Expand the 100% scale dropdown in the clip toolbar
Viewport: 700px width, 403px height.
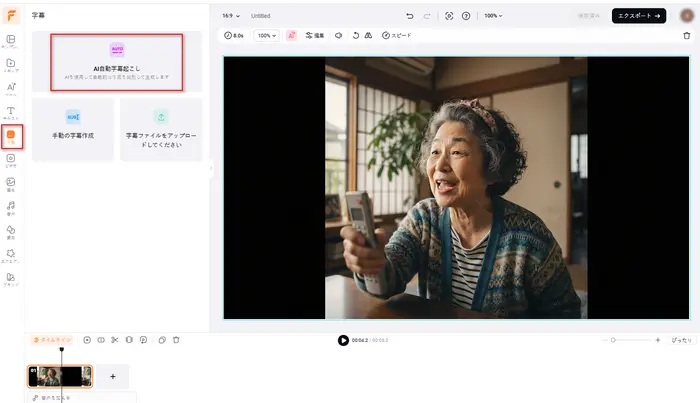point(267,35)
